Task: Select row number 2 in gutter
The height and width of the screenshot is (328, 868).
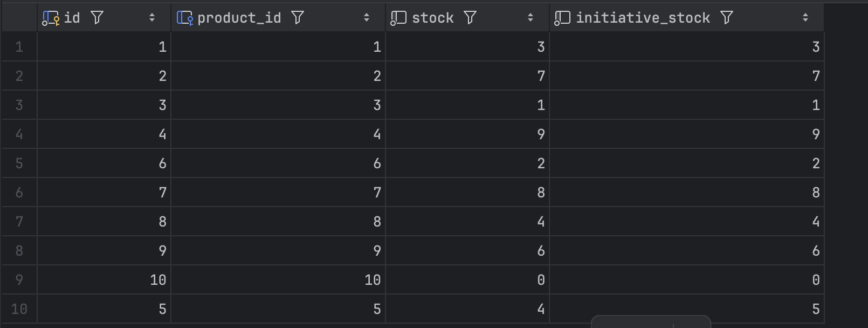Action: pyautogui.click(x=19, y=76)
